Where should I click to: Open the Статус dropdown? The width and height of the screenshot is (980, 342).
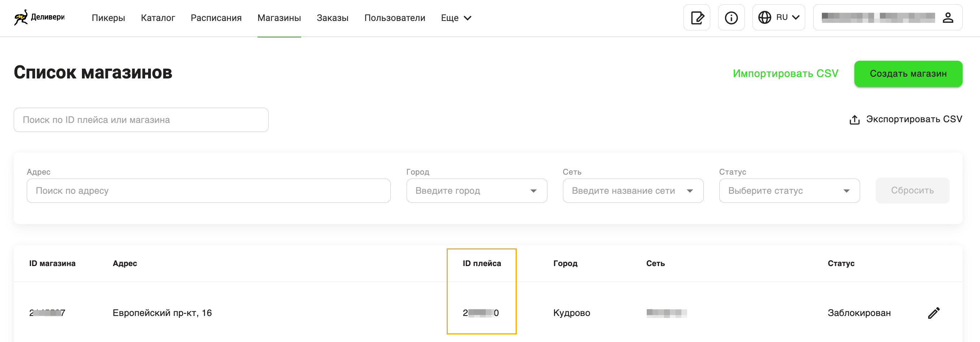(x=789, y=191)
